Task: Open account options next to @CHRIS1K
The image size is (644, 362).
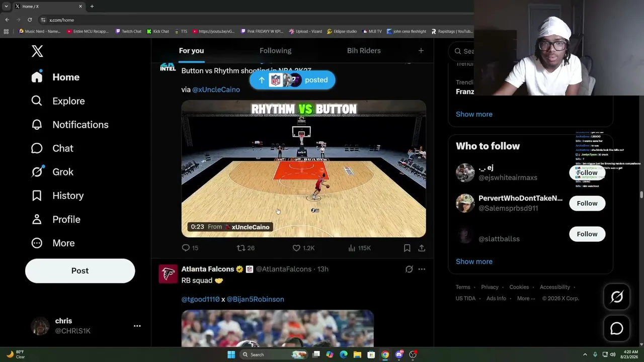Action: click(137, 326)
